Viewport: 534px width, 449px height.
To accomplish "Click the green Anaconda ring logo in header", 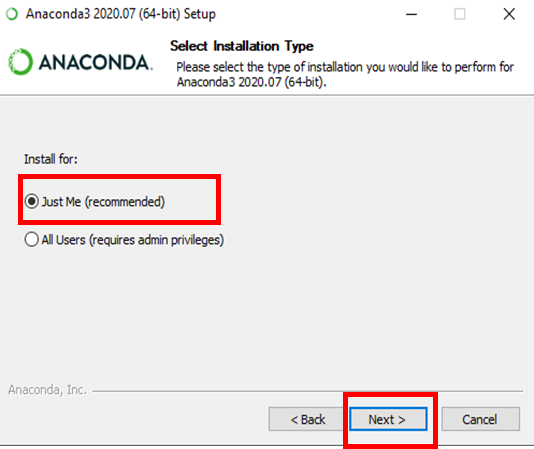I will coord(20,62).
